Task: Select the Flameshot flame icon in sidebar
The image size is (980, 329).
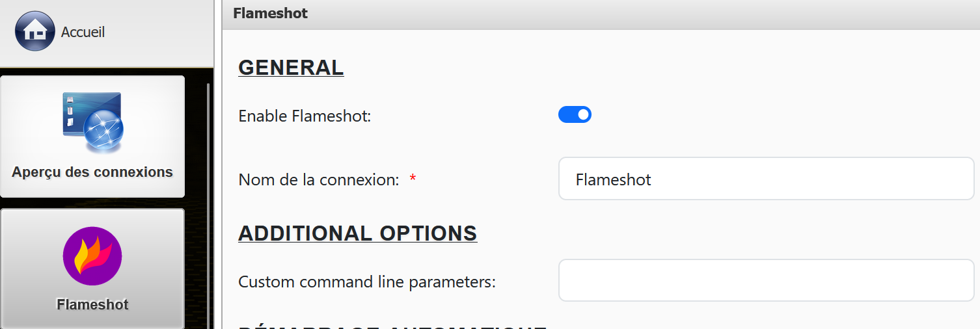Action: point(92,256)
